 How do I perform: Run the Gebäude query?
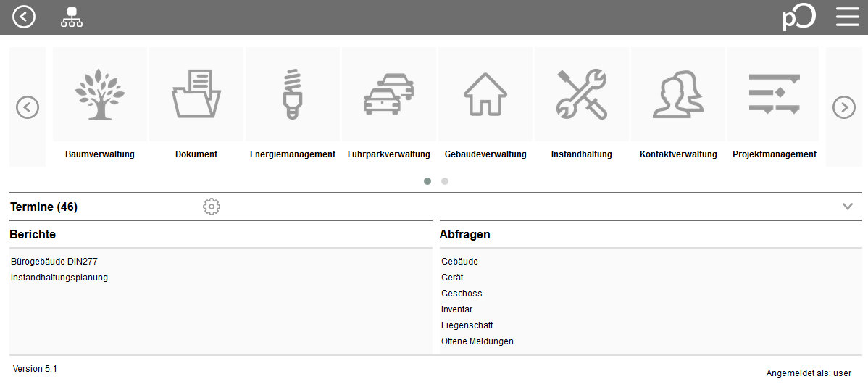[x=459, y=262]
